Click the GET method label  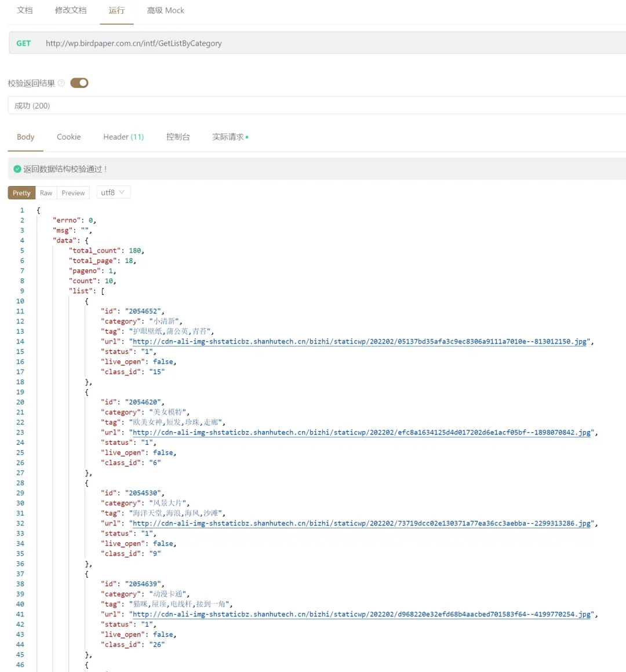tap(24, 43)
